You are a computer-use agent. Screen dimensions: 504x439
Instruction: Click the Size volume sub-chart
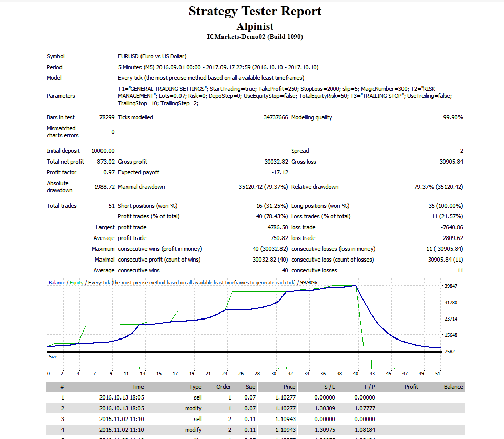point(244,362)
